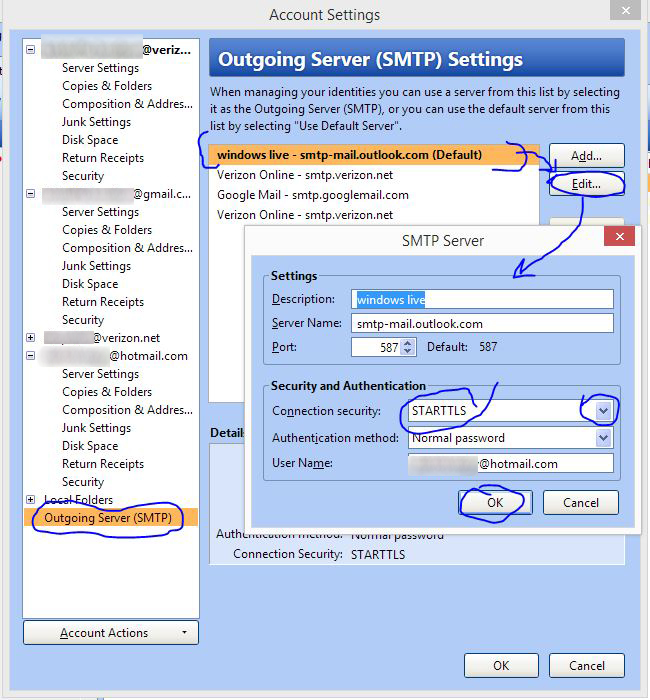
Task: Collapse the @gmail.c... account tree
Action: click(x=30, y=194)
